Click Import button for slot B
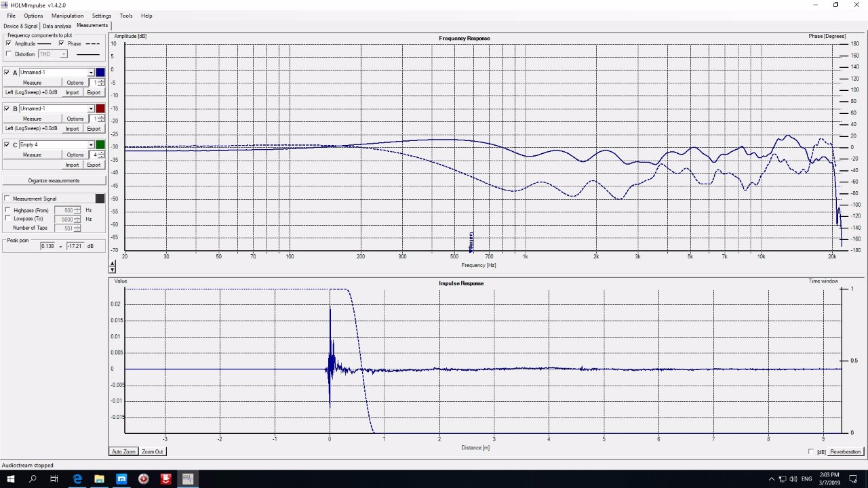This screenshot has width=868, height=488. point(72,128)
